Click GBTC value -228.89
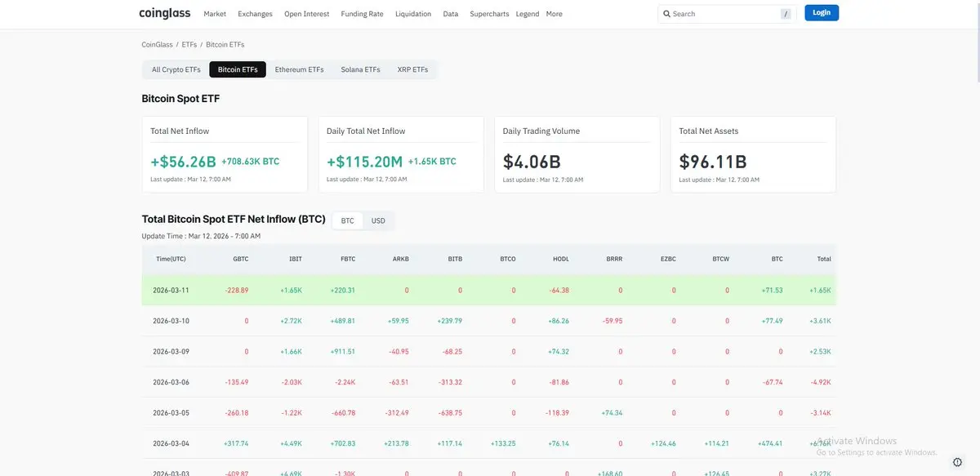Viewport: 980px width, 476px height. [x=237, y=290]
